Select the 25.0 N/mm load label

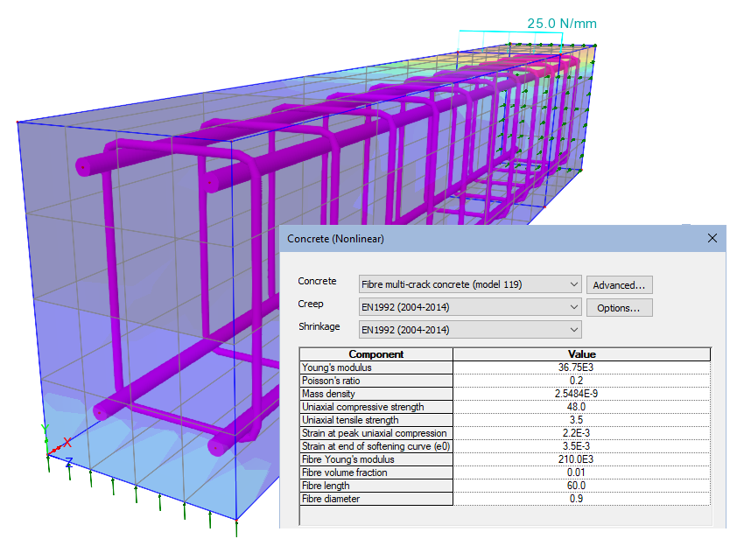click(x=561, y=24)
